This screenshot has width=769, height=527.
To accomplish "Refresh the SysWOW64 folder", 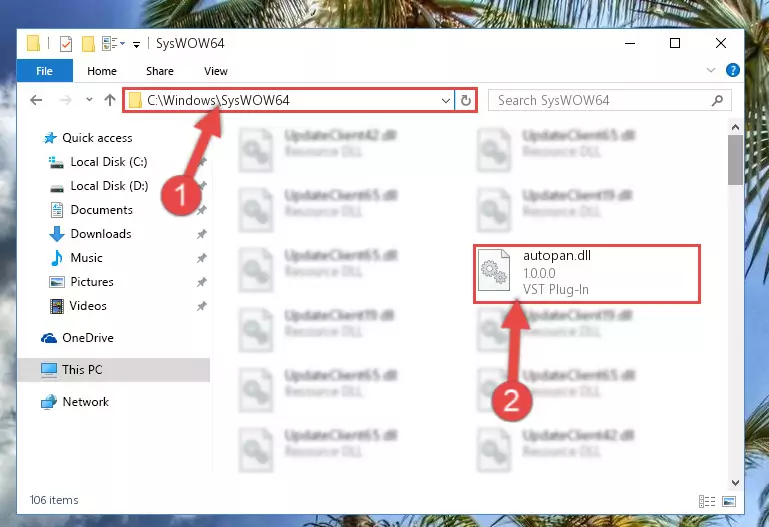I will (465, 100).
